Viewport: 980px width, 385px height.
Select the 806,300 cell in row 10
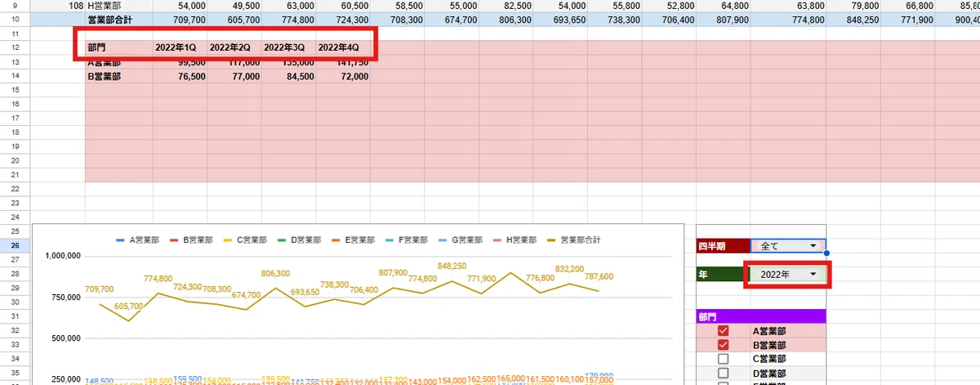pos(506,19)
